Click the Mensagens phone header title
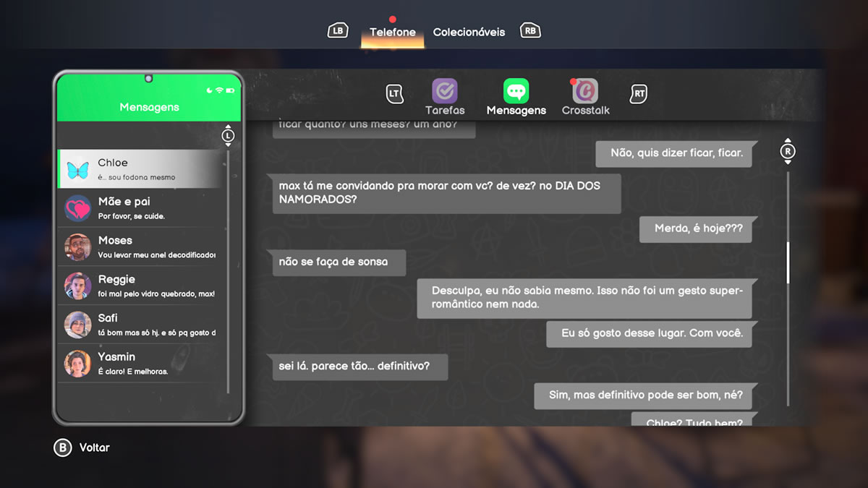The image size is (868, 488). [x=149, y=107]
